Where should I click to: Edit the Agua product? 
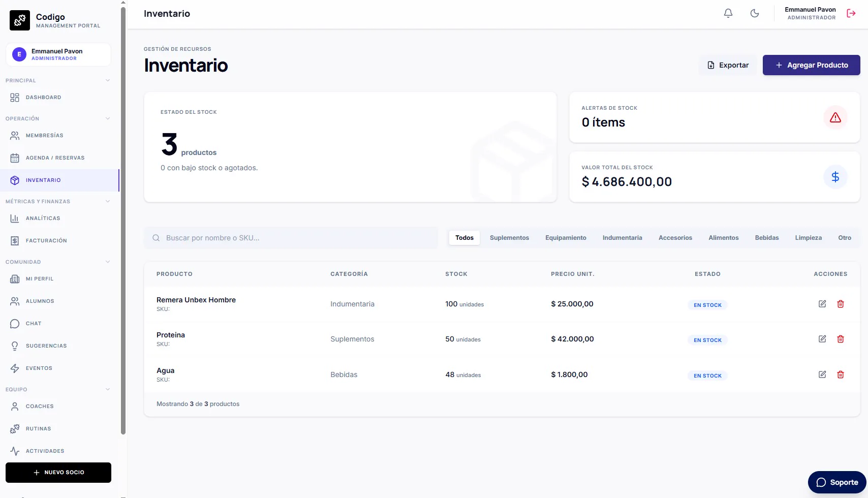822,375
